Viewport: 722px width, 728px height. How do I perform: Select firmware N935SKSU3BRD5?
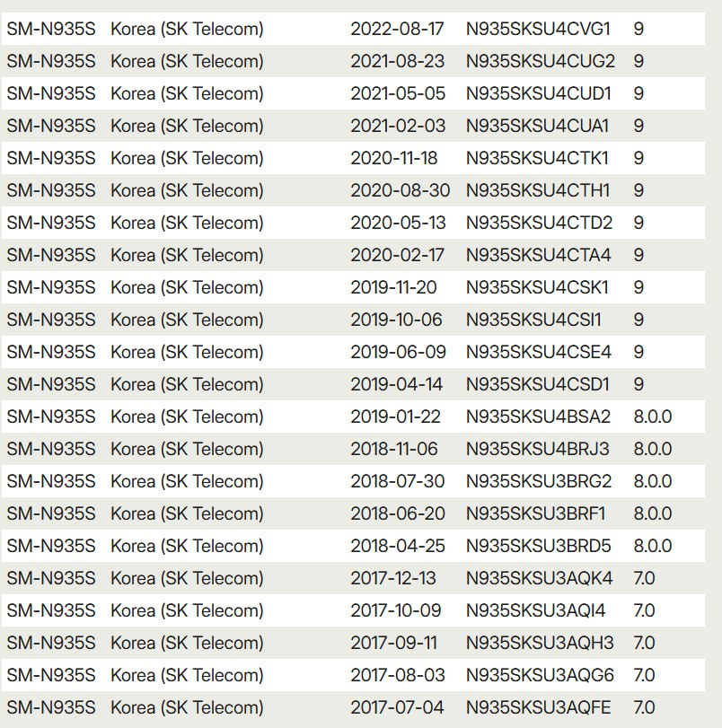tap(538, 546)
